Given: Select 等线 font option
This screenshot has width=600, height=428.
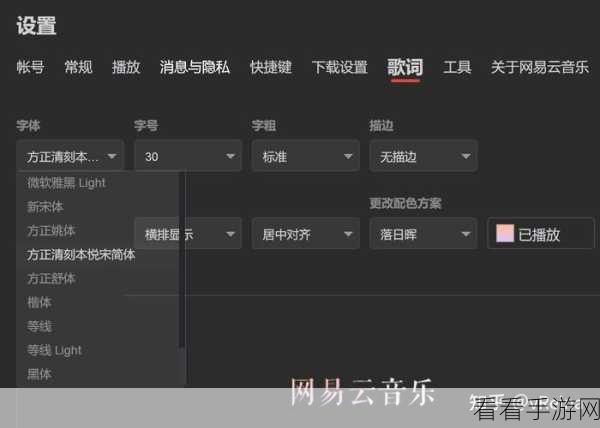Looking at the screenshot, I should coord(39,326).
